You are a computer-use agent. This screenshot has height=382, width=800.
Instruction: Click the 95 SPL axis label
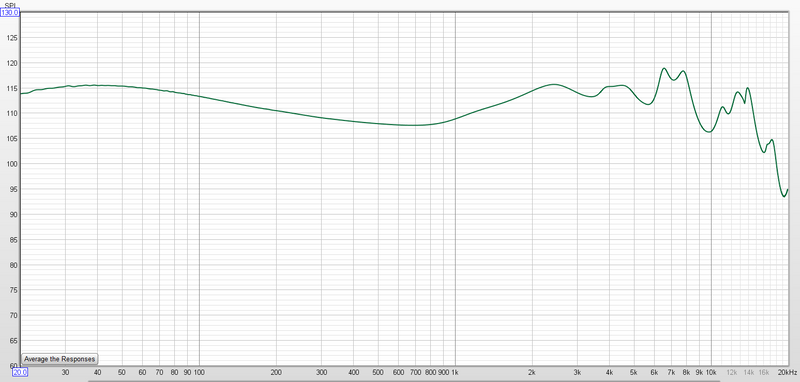(x=13, y=189)
